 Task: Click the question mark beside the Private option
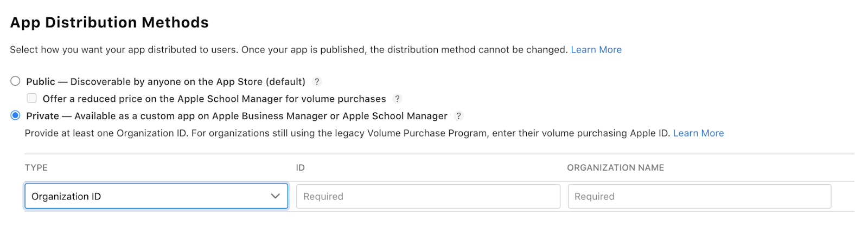coord(458,116)
